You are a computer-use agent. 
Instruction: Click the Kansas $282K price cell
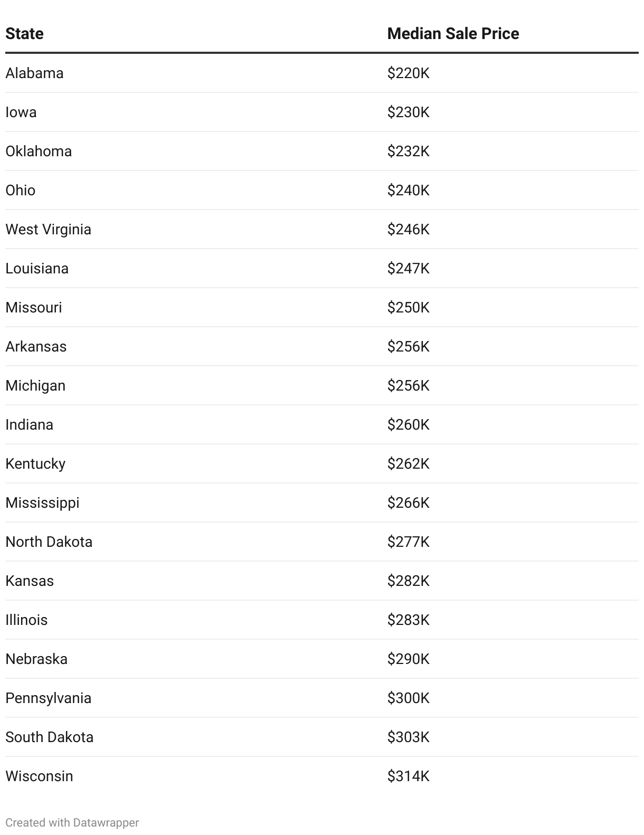coord(408,581)
